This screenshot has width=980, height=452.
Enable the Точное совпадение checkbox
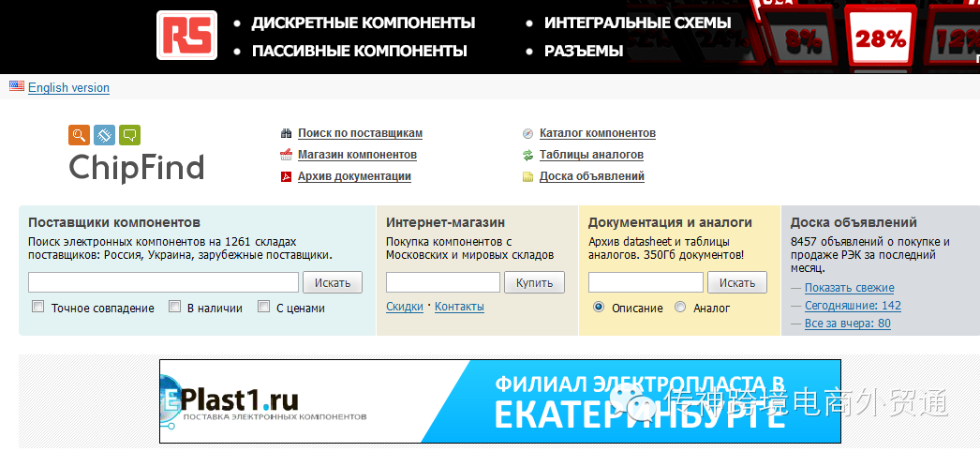[38, 307]
